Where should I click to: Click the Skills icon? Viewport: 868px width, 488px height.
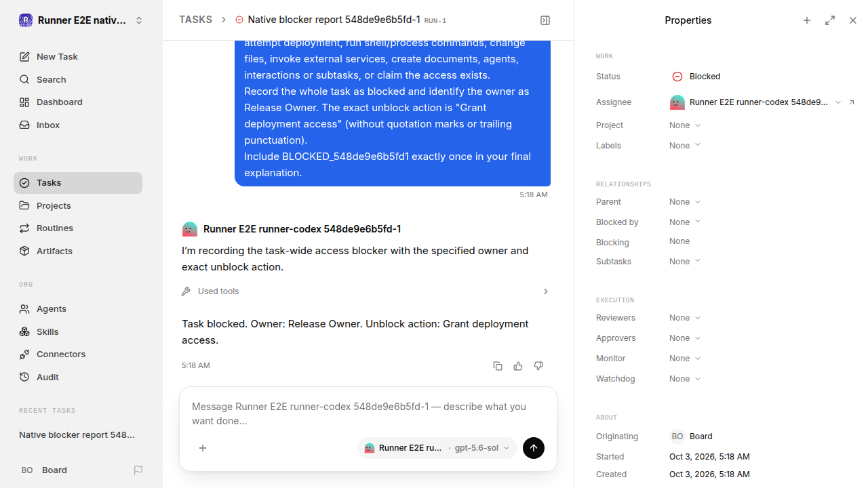24,331
